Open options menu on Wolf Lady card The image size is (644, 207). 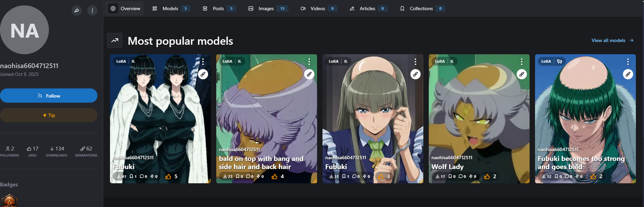(x=522, y=61)
